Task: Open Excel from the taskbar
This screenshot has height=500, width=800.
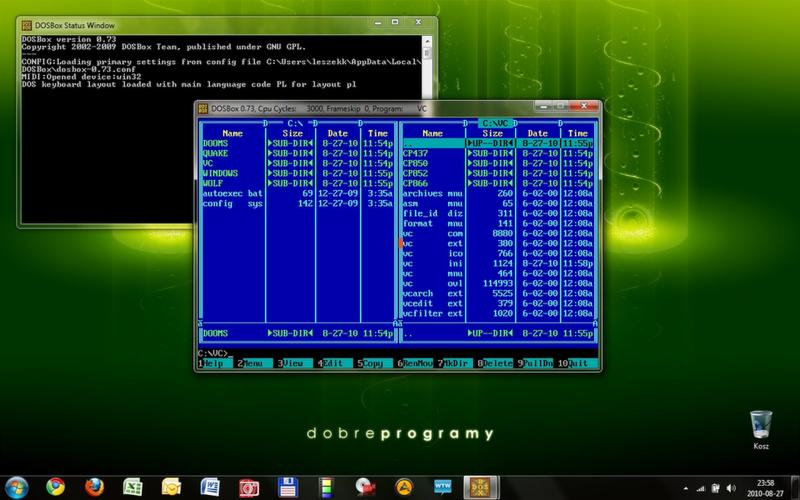Action: pyautogui.click(x=133, y=487)
